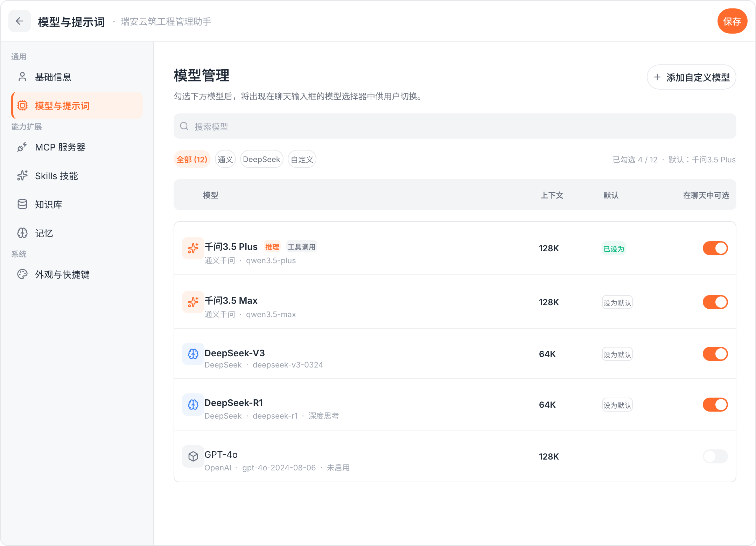Enable GPT-4o in chat switch
The height and width of the screenshot is (546, 756).
click(x=715, y=456)
